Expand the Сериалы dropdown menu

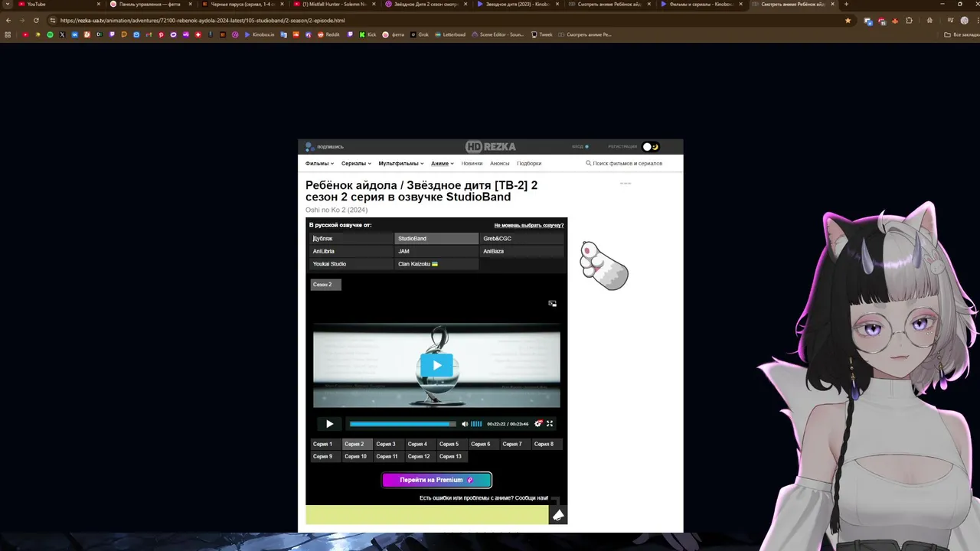(x=356, y=163)
